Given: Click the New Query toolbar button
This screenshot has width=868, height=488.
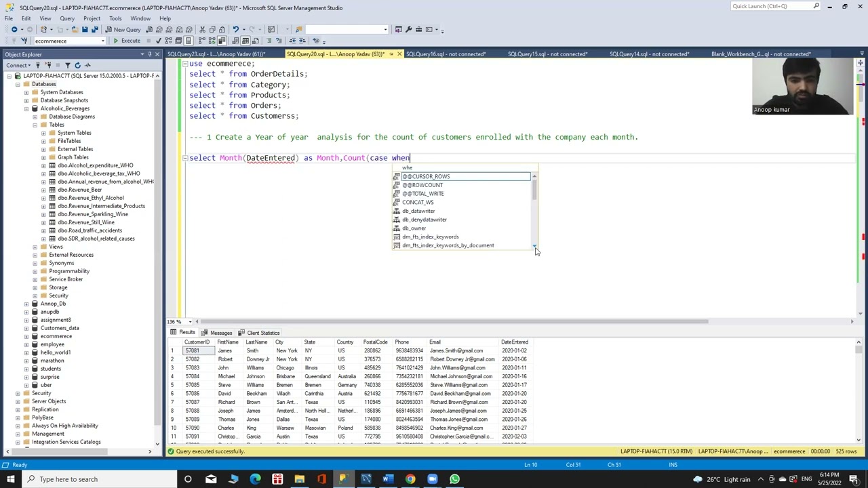Looking at the screenshot, I should click(x=123, y=29).
